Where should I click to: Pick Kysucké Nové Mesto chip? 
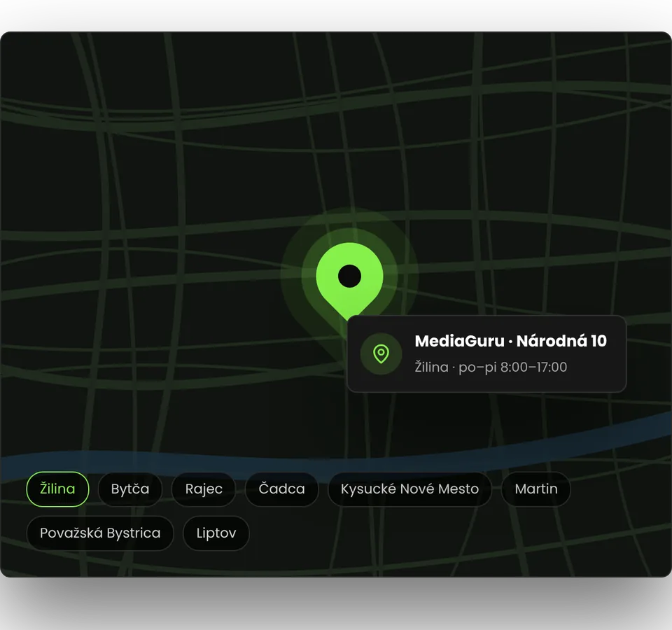point(409,489)
